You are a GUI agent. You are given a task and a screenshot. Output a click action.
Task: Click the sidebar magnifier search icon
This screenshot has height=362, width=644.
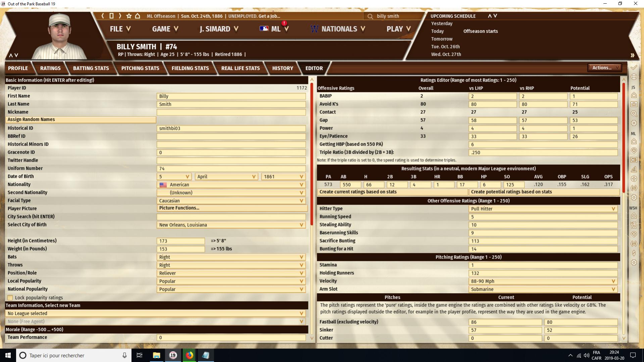(x=634, y=114)
